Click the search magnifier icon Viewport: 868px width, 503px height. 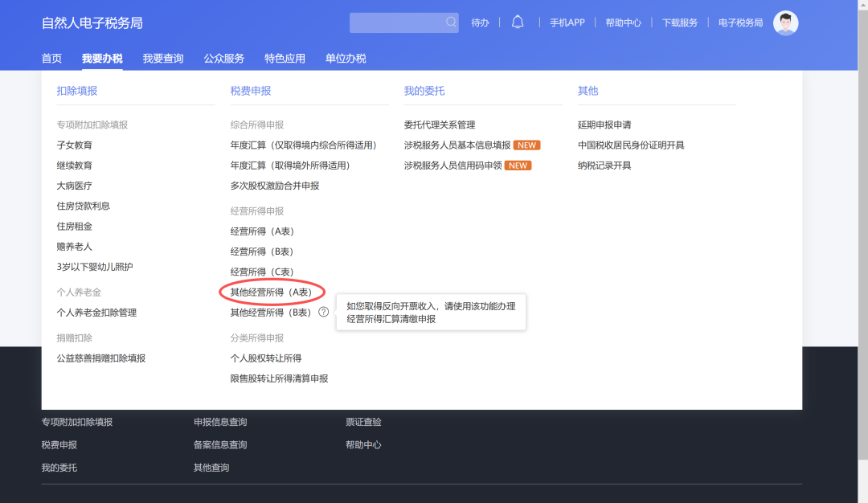click(x=451, y=22)
